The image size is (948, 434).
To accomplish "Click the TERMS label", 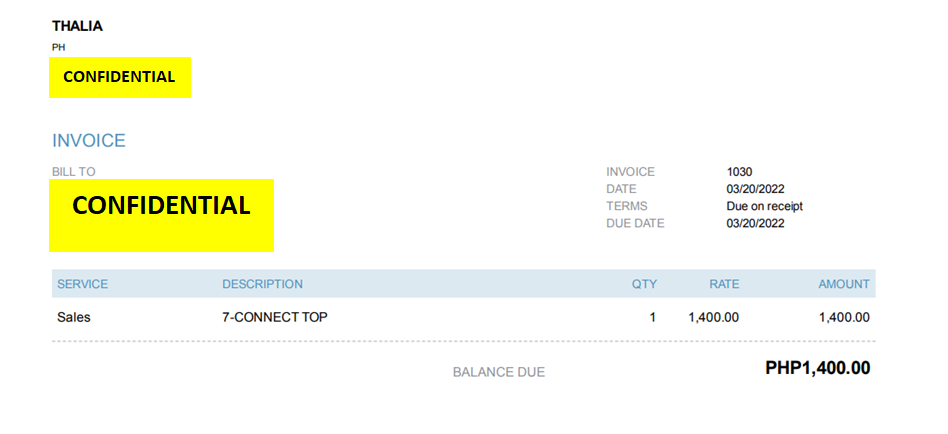I will coord(626,206).
